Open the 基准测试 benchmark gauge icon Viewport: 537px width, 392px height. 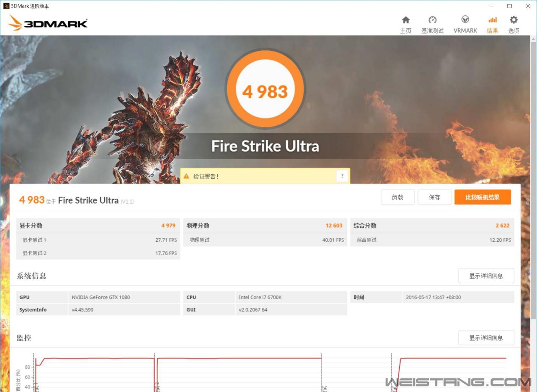432,20
